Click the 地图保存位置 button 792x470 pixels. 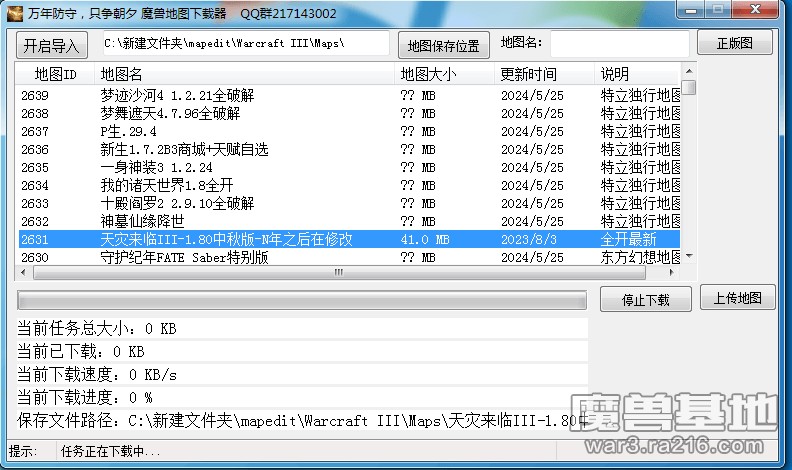[443, 46]
